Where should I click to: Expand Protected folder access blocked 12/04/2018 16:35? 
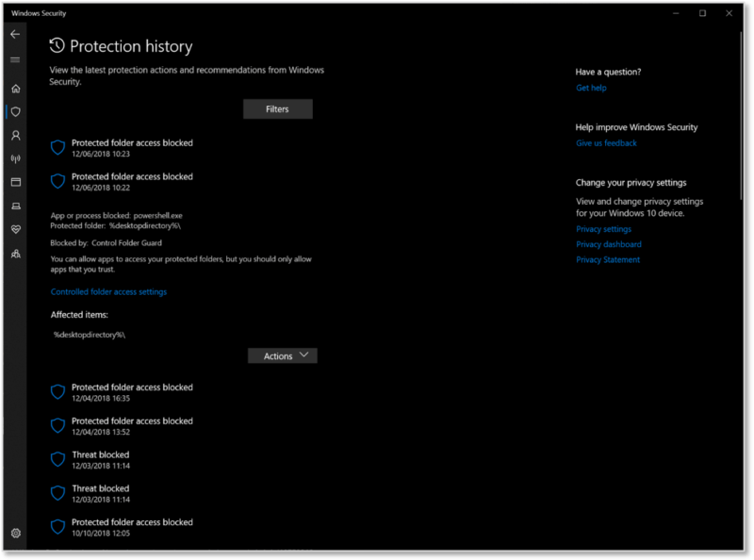pyautogui.click(x=132, y=392)
